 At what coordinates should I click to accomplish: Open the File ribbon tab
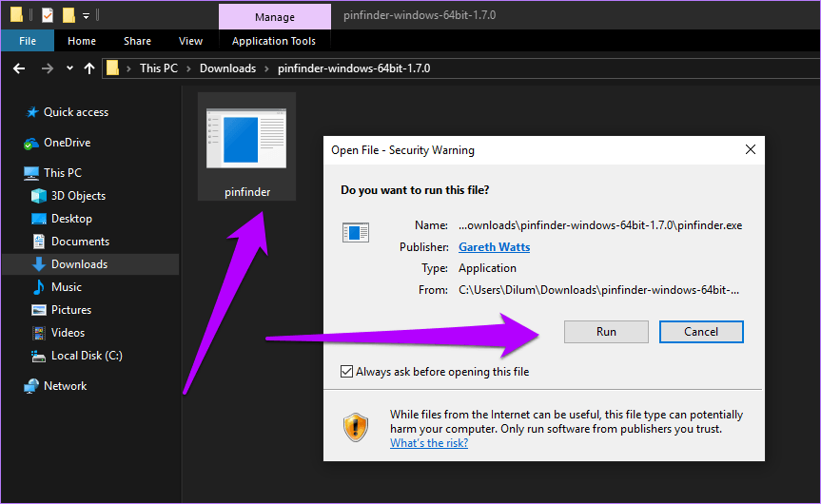tap(28, 41)
